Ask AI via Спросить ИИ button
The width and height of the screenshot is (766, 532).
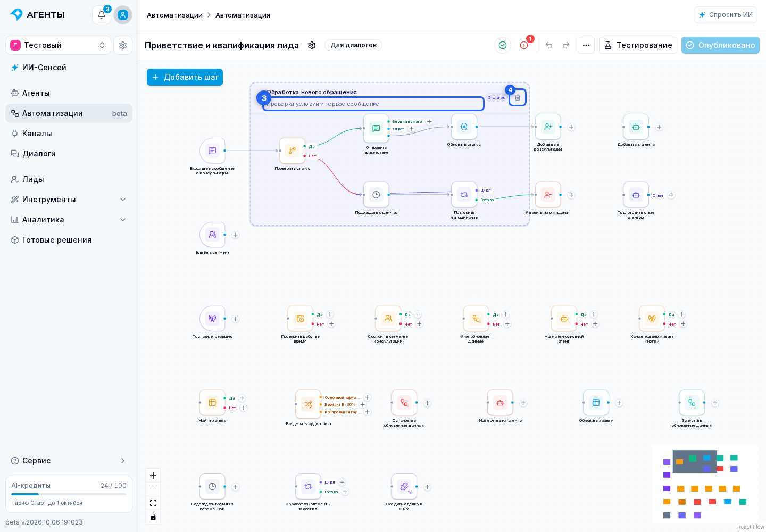coord(726,15)
